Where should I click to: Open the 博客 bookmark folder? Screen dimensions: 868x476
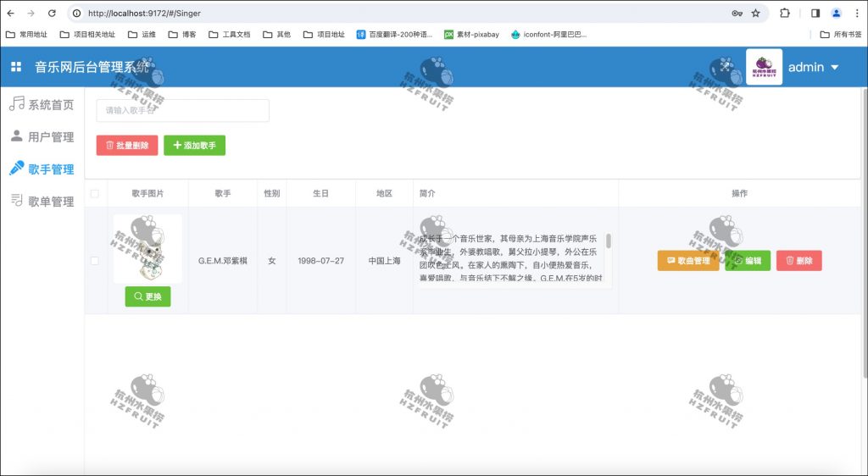coord(182,34)
